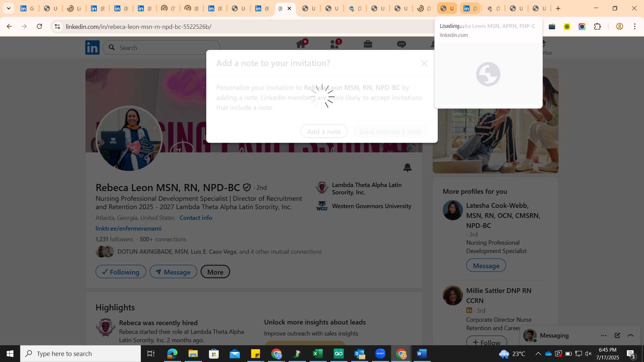Open Chrome three-dot menu

[x=635, y=26]
